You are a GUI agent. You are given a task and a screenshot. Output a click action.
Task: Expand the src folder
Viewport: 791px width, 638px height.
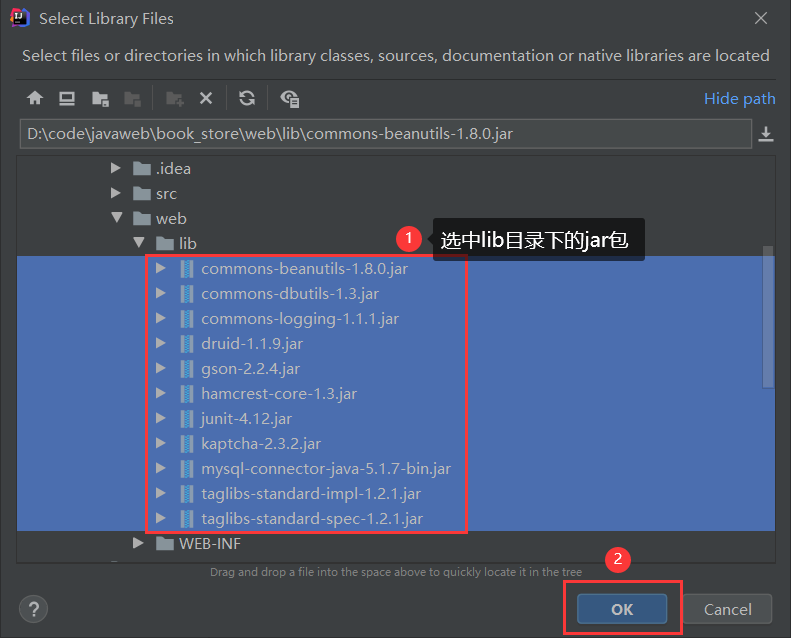[x=116, y=193]
